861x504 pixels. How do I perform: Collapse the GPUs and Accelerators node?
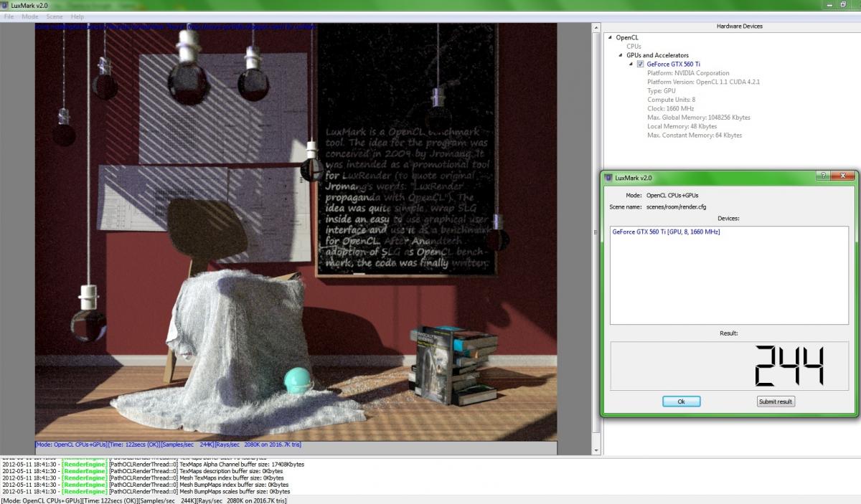(x=620, y=55)
